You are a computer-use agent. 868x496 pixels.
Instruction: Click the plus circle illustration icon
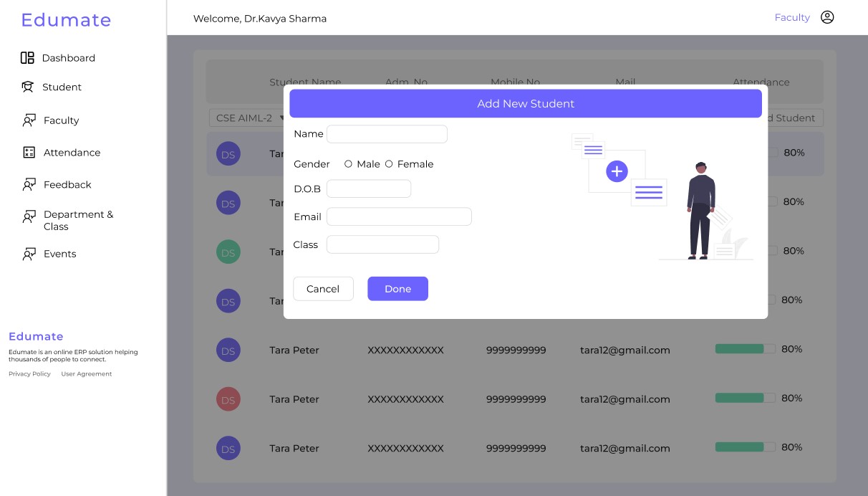click(x=617, y=171)
